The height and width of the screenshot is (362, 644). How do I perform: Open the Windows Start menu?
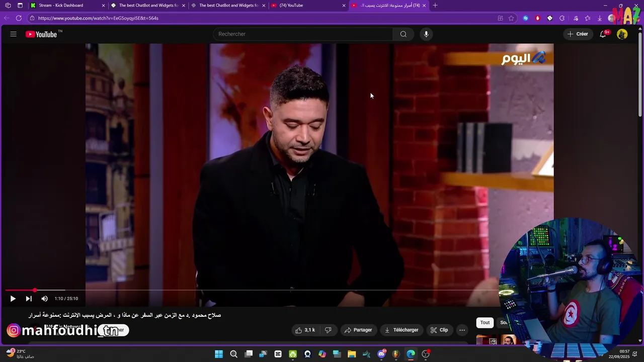point(219,354)
